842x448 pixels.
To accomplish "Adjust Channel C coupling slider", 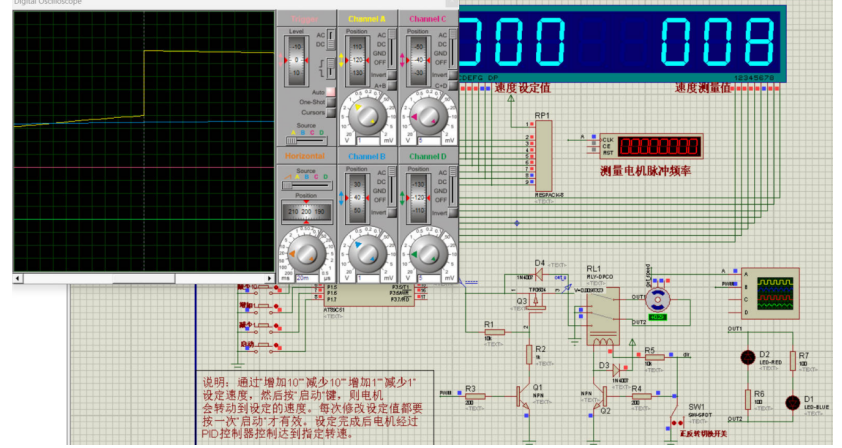I will (x=453, y=48).
